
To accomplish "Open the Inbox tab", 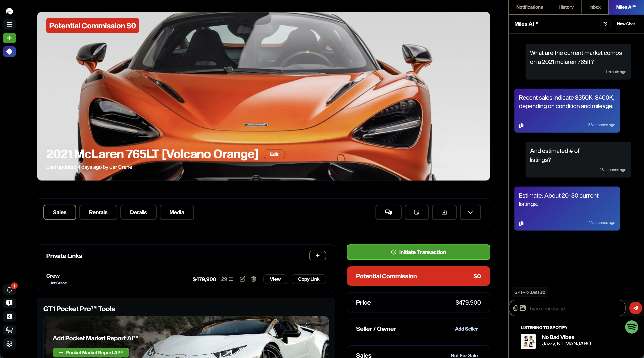I will 595,7.
